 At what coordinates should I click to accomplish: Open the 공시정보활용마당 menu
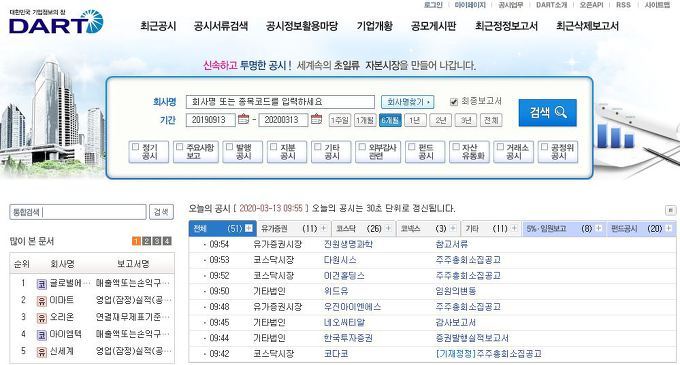point(302,26)
